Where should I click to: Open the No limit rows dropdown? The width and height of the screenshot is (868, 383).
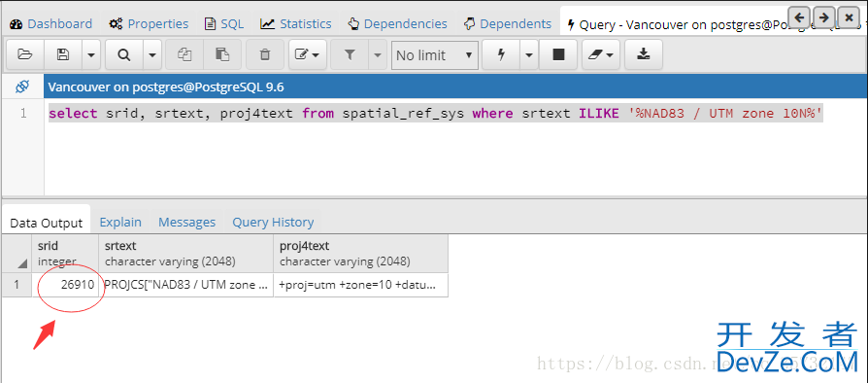[435, 54]
